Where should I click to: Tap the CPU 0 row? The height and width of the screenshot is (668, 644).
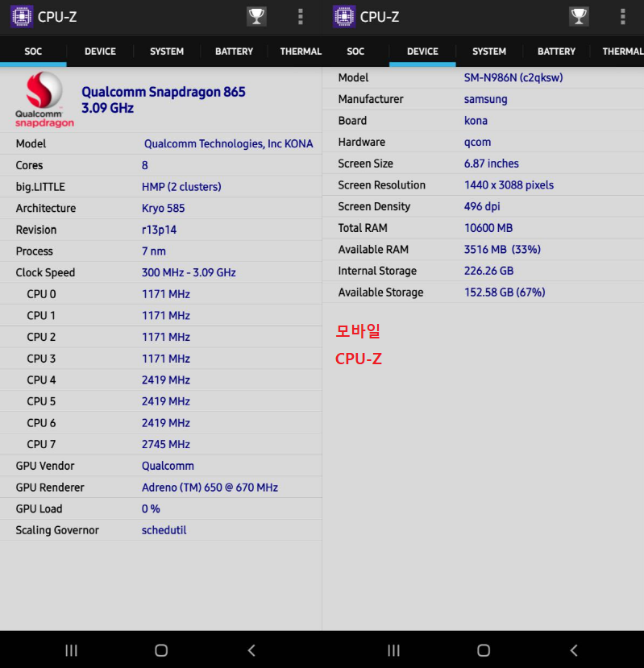point(160,294)
